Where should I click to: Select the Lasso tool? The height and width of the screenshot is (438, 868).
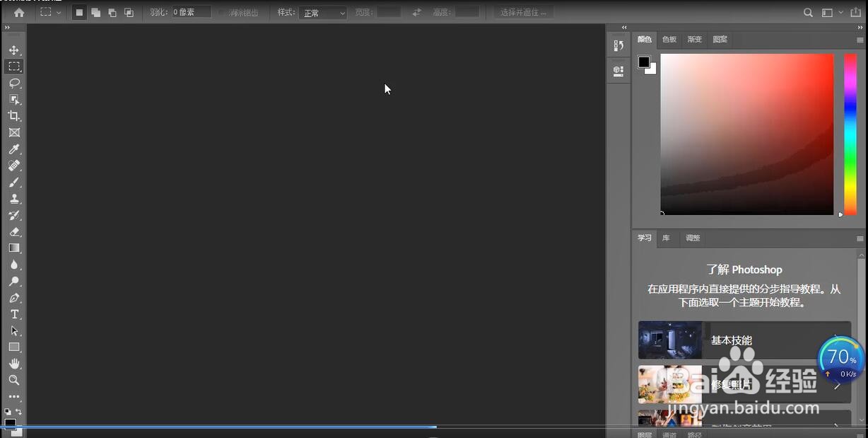14,83
